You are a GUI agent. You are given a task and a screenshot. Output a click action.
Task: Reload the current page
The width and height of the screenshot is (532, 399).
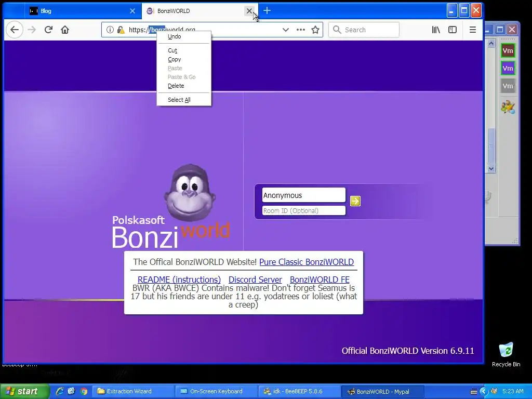(x=48, y=30)
